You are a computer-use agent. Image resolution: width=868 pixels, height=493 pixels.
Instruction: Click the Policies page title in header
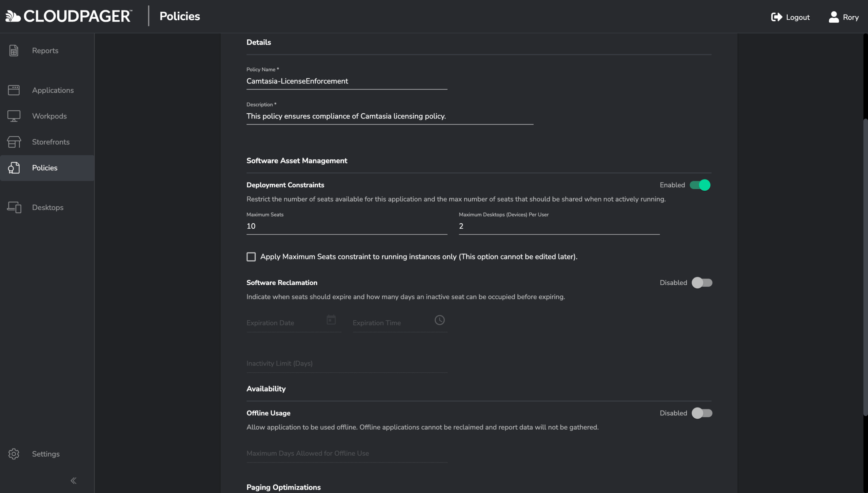pyautogui.click(x=180, y=16)
